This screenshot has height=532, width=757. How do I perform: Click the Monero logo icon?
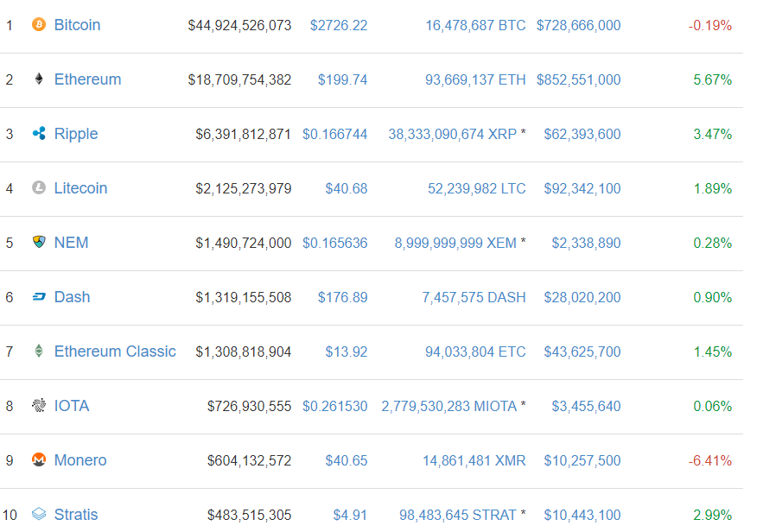[39, 459]
